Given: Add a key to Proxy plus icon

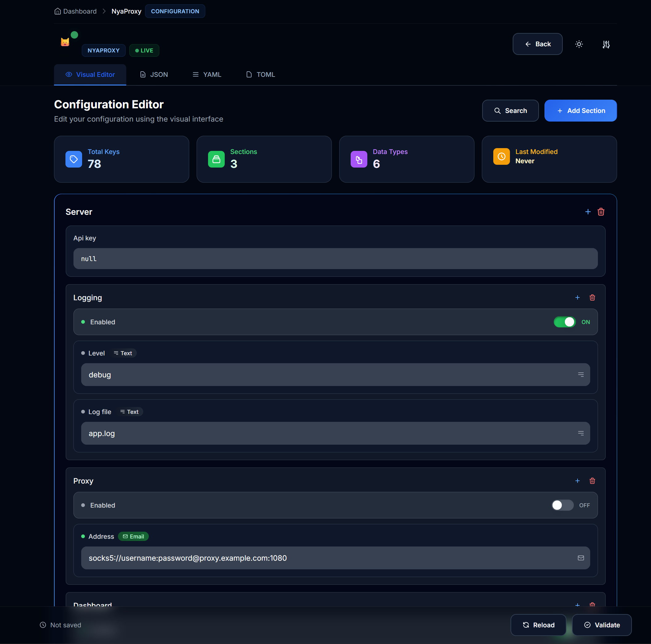Looking at the screenshot, I should pyautogui.click(x=577, y=481).
